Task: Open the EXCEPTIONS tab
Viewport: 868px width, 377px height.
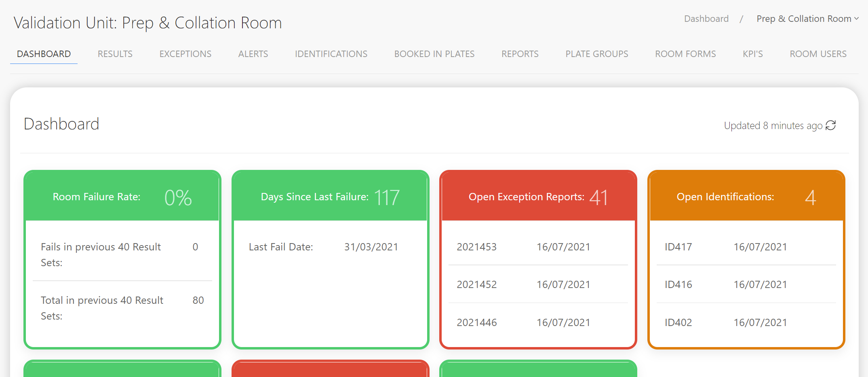Action: point(185,54)
